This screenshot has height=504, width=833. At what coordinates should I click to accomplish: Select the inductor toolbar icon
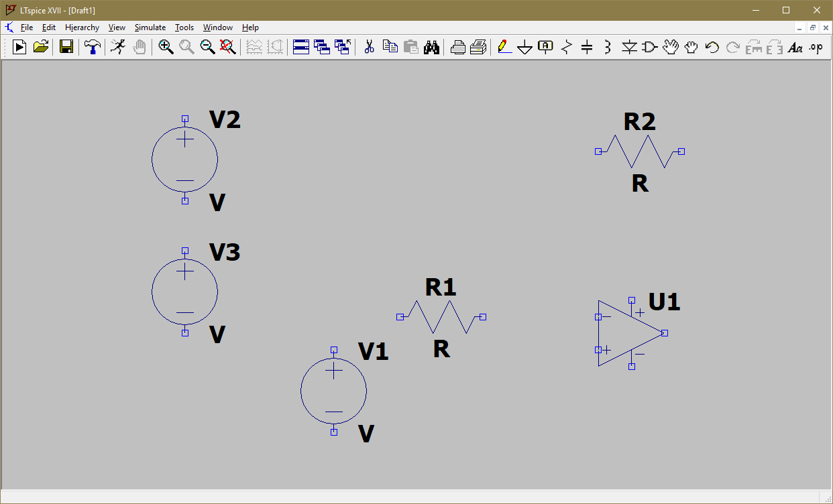tap(608, 47)
